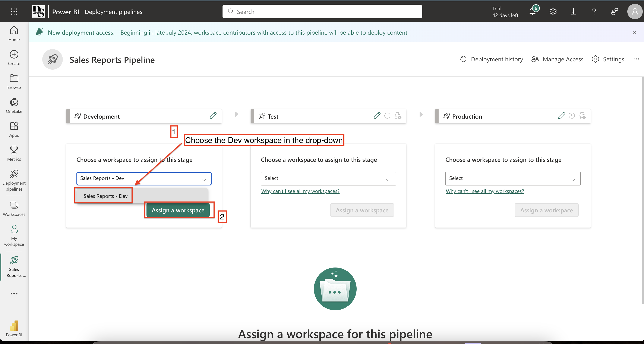This screenshot has width=644, height=344.
Task: Open Workspaces in the sidebar
Action: 14,209
